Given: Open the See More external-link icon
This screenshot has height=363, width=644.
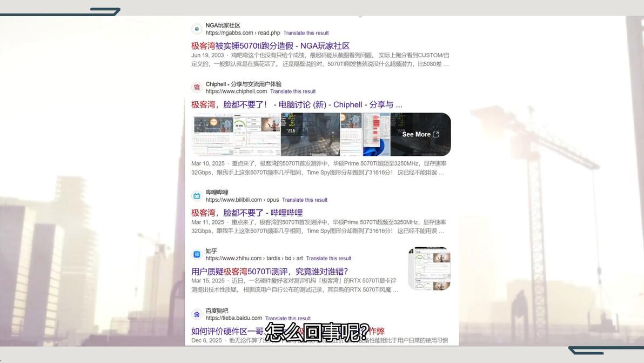Looking at the screenshot, I should click(x=436, y=134).
